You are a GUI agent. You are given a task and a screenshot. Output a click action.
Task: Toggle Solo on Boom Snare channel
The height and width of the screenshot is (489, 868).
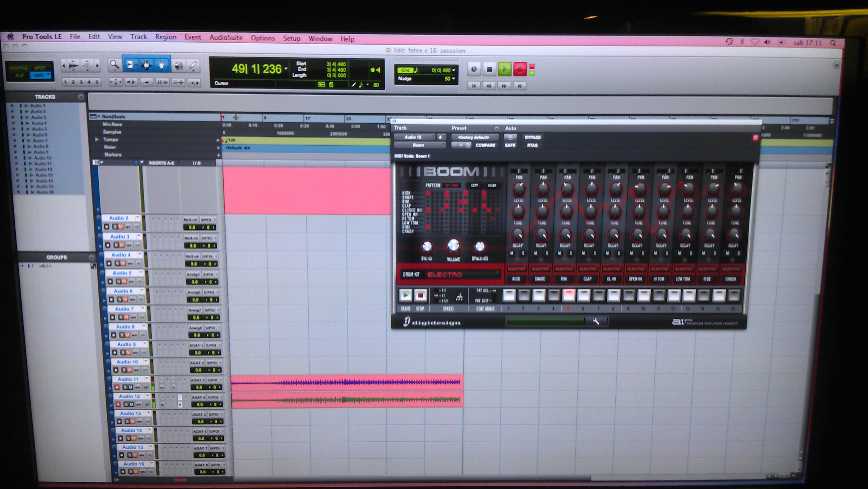(x=547, y=253)
